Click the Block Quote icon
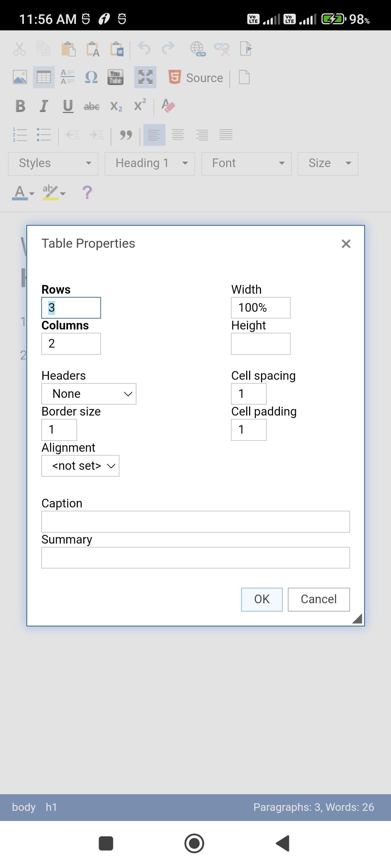Screen dimensions: 391x868 [x=126, y=135]
